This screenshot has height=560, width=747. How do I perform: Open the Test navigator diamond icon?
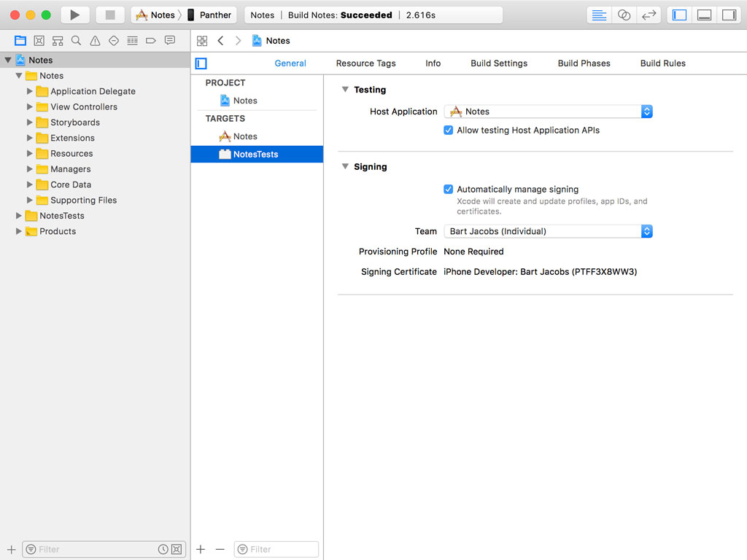(x=113, y=41)
